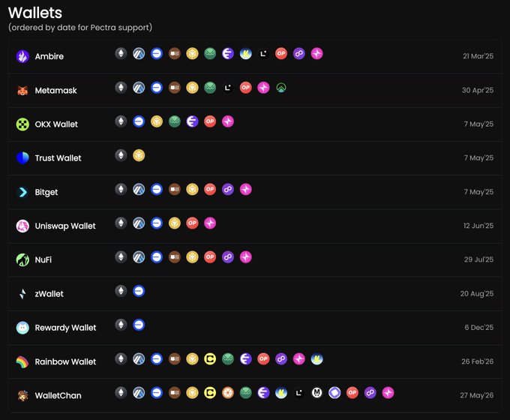Click the date 27 May'26
This screenshot has height=420, width=510.
pos(477,395)
